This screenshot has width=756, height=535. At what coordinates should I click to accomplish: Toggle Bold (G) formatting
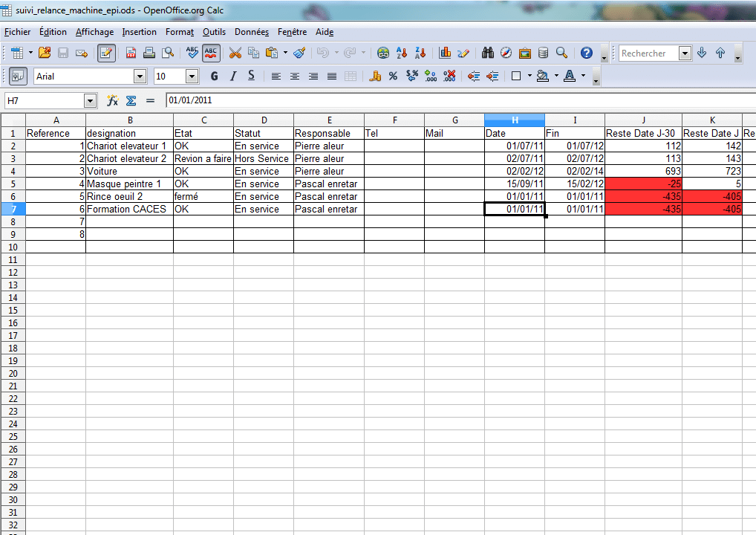pyautogui.click(x=215, y=76)
